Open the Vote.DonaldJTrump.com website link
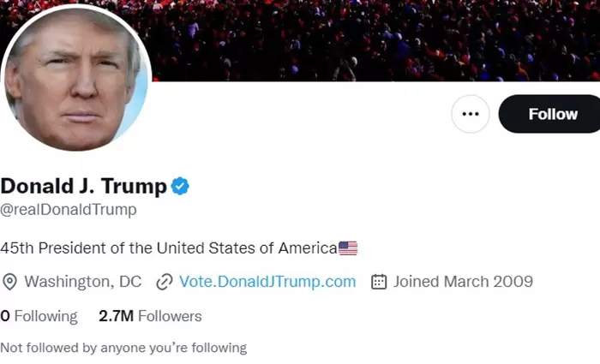Image resolution: width=600 pixels, height=364 pixels. pos(267,282)
